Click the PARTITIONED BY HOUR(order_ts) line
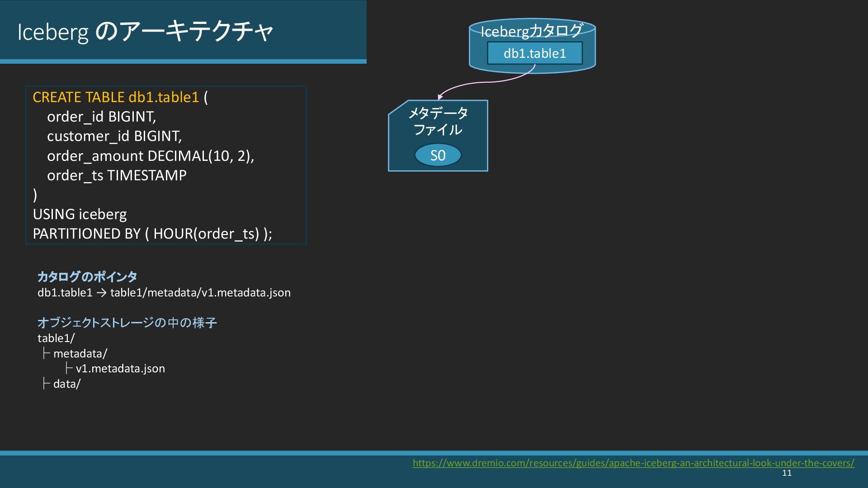The image size is (868, 488). 152,234
